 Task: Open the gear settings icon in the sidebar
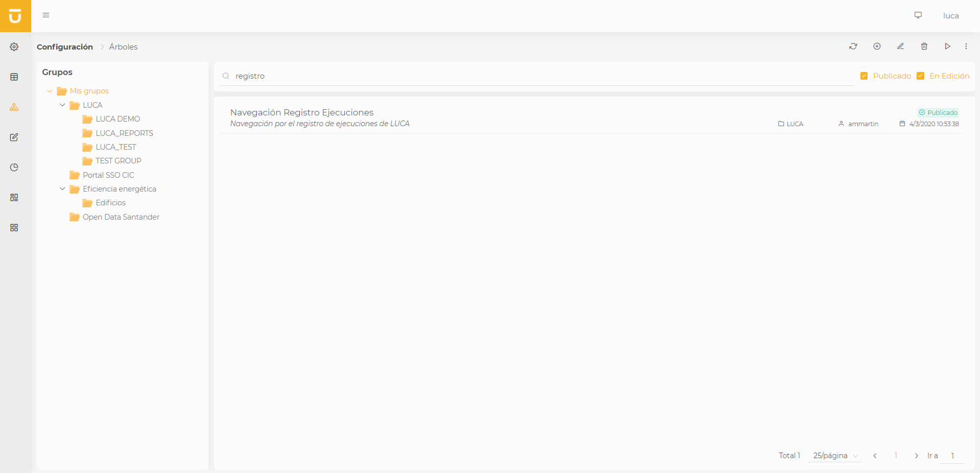point(14,47)
